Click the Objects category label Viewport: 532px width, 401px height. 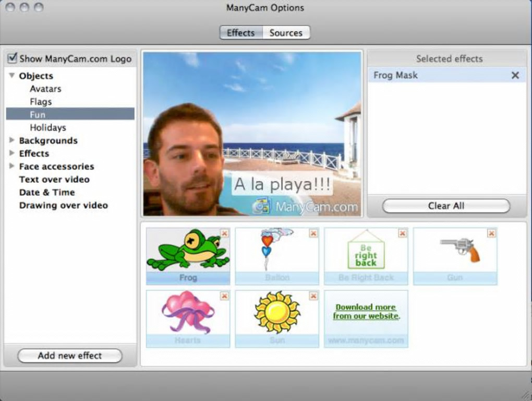36,76
